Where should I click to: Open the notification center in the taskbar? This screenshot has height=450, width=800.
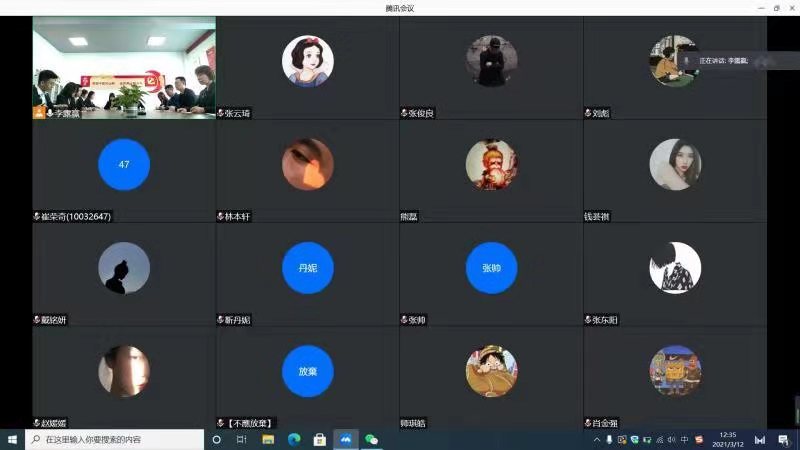[x=783, y=439]
